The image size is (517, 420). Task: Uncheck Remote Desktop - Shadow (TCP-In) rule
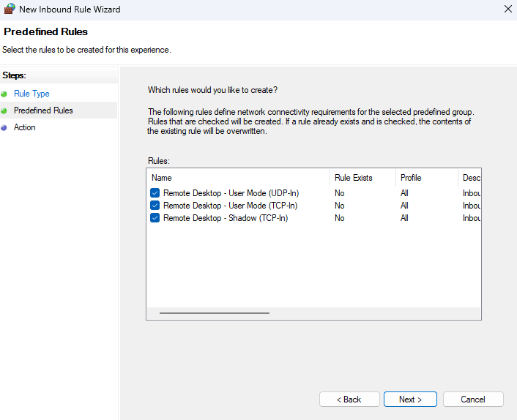point(155,218)
